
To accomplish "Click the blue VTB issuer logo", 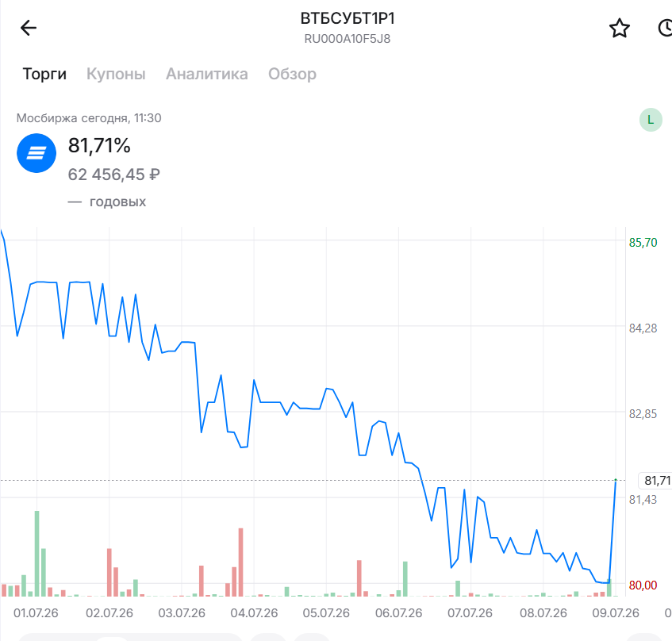I will coord(36,153).
